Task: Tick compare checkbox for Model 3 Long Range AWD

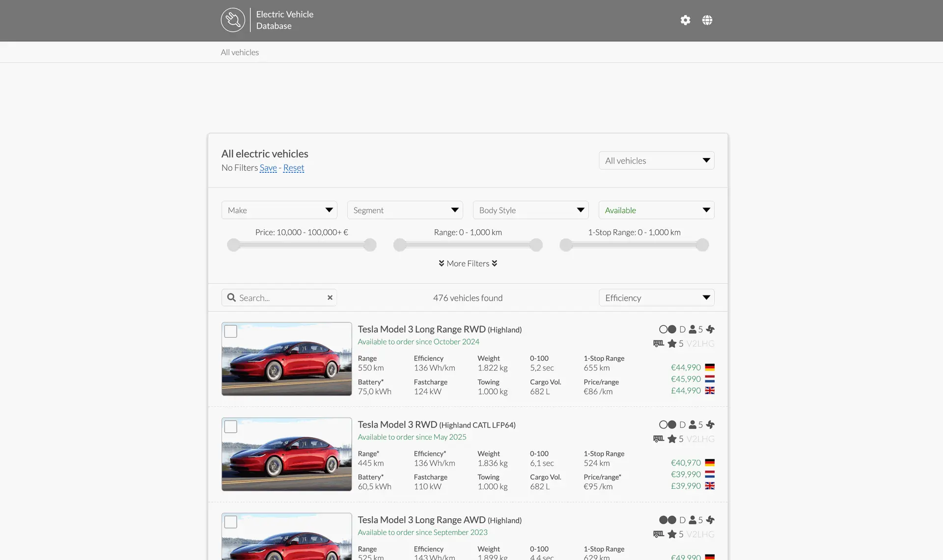Action: [230, 522]
